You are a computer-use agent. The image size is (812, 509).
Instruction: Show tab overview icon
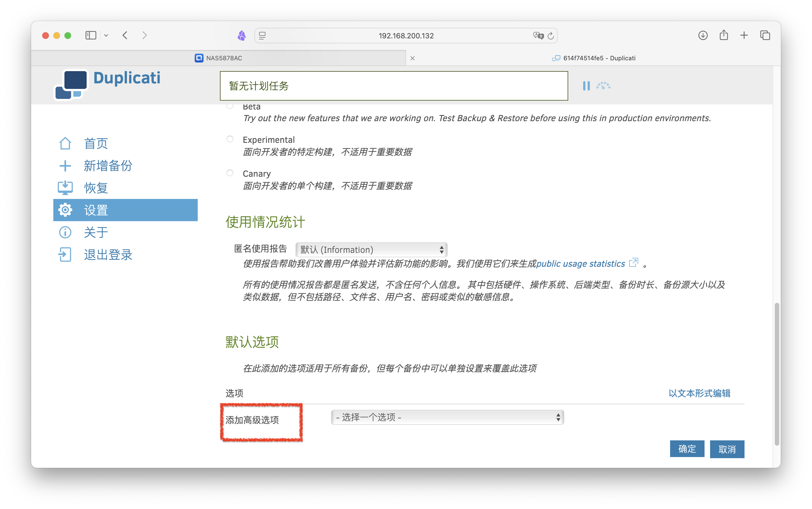pos(765,35)
